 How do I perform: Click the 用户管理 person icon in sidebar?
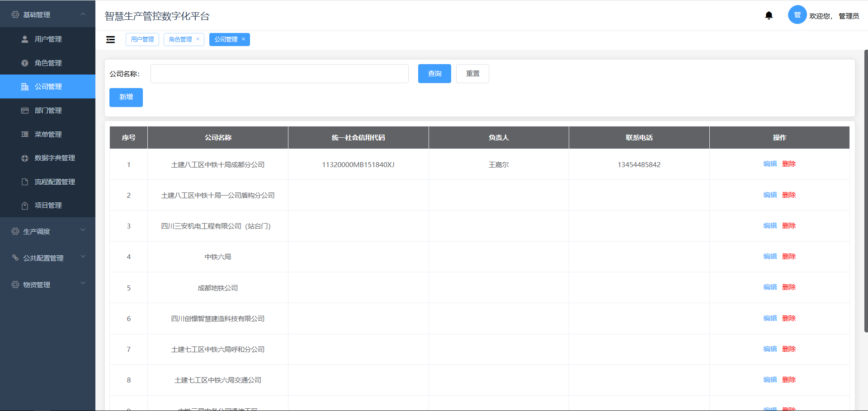[25, 39]
